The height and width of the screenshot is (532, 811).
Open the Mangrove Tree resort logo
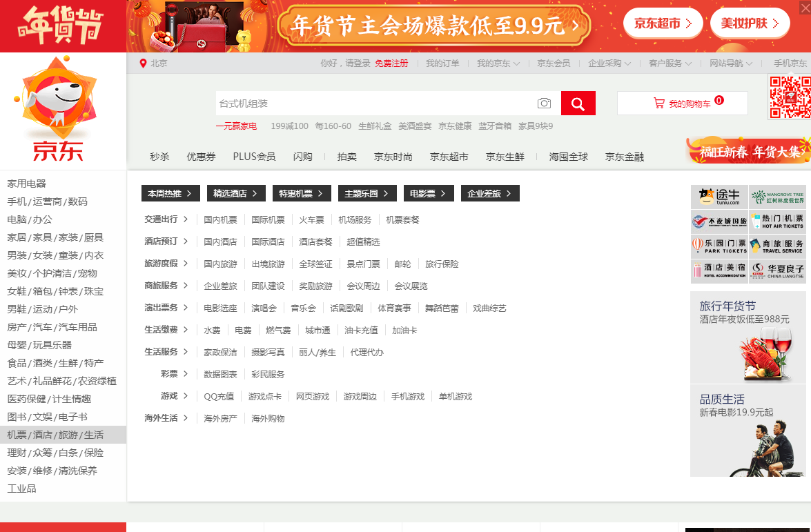click(x=777, y=197)
